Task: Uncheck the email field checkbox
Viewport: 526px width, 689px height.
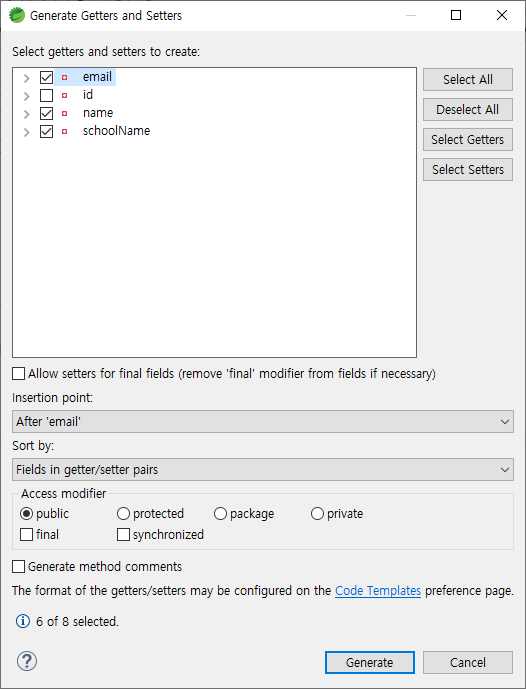Action: tap(47, 77)
